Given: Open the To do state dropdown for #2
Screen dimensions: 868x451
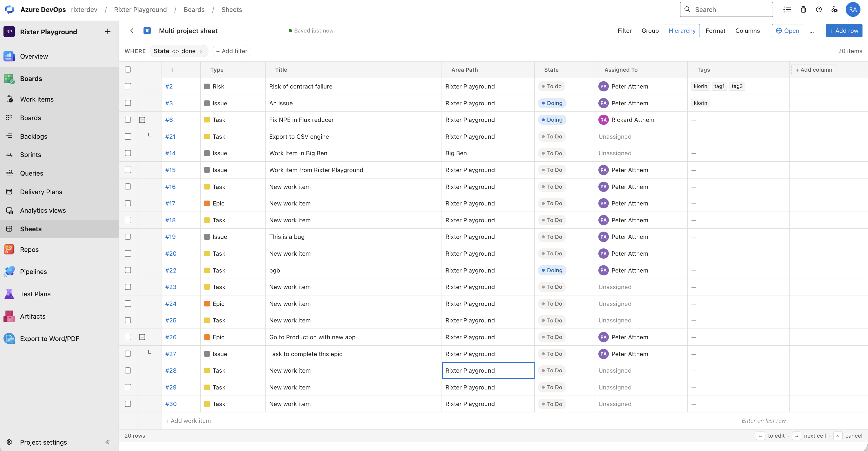Looking at the screenshot, I should (552, 86).
